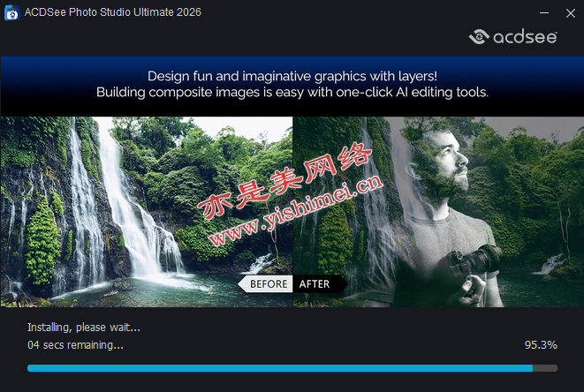Click the BEFORE label on the comparison image
The height and width of the screenshot is (392, 584).
[x=265, y=284]
